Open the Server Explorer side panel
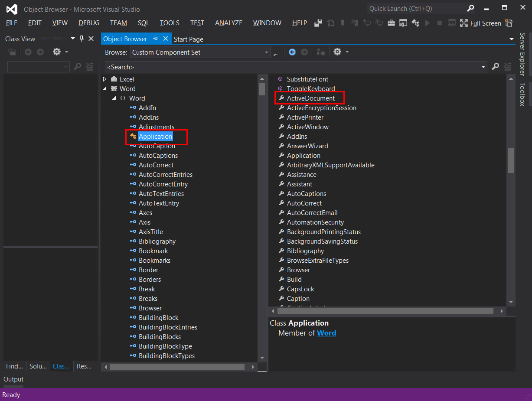 [522, 54]
